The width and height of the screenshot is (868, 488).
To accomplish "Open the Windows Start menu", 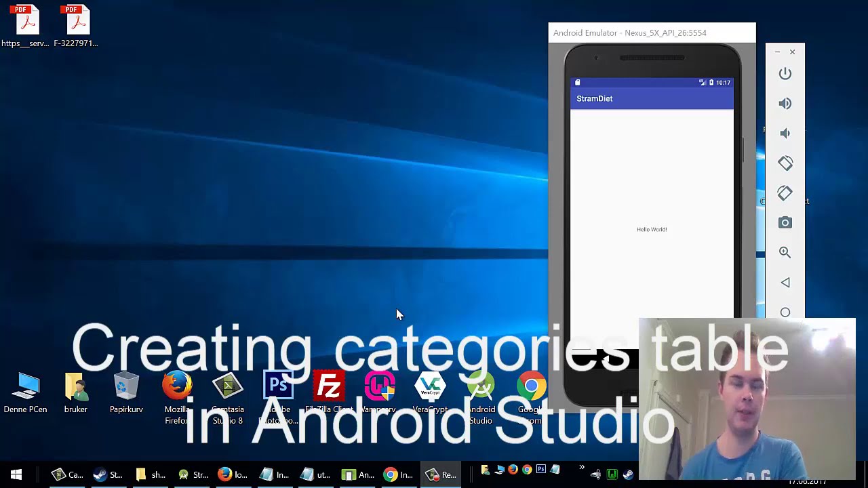I will point(16,474).
